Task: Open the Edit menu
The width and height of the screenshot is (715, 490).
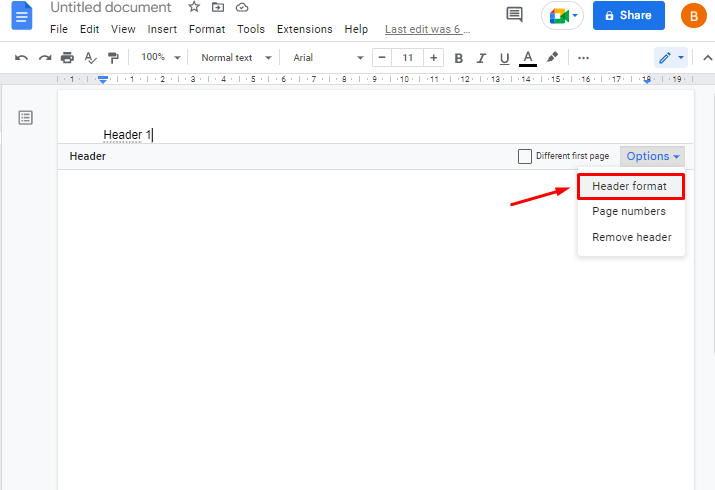Action: click(x=89, y=29)
